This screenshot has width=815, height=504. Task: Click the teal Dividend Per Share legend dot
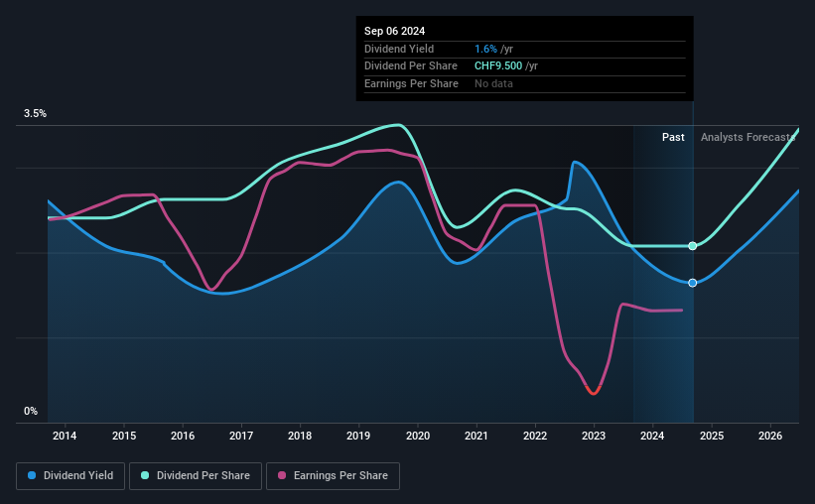145,475
